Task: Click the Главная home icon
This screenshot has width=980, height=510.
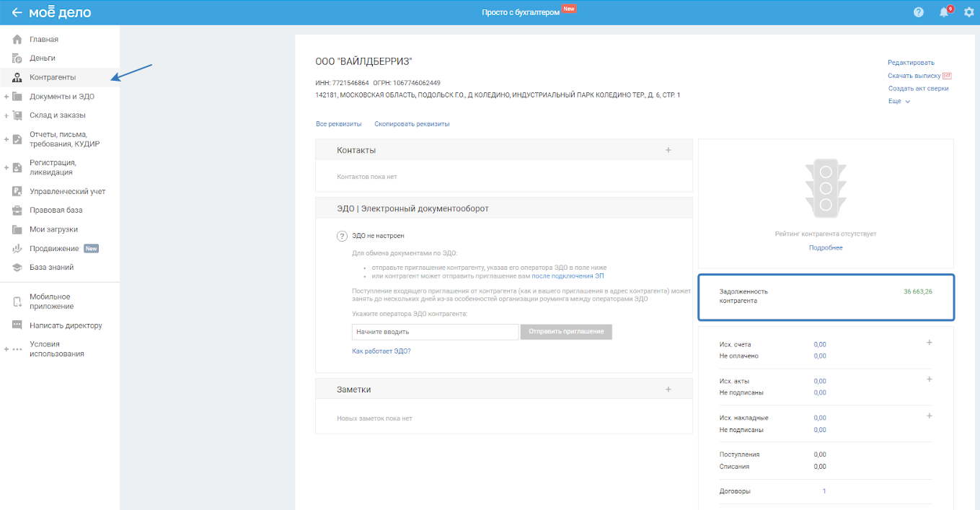Action: tap(17, 40)
